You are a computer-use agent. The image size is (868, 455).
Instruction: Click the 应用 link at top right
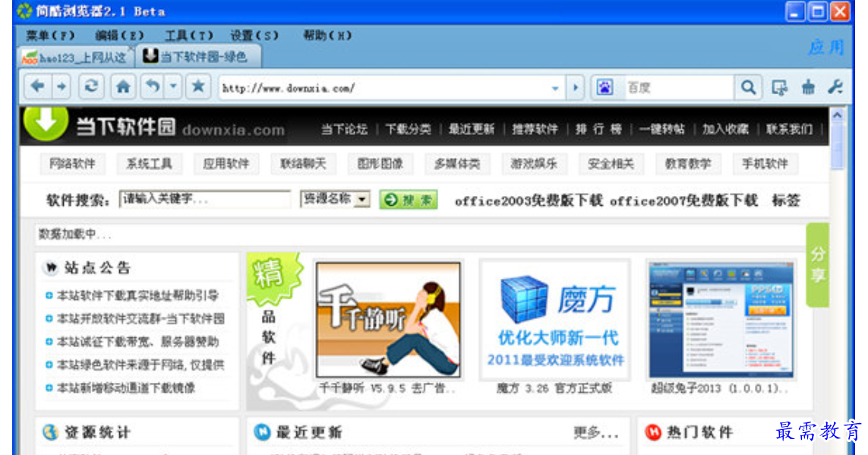[x=826, y=48]
